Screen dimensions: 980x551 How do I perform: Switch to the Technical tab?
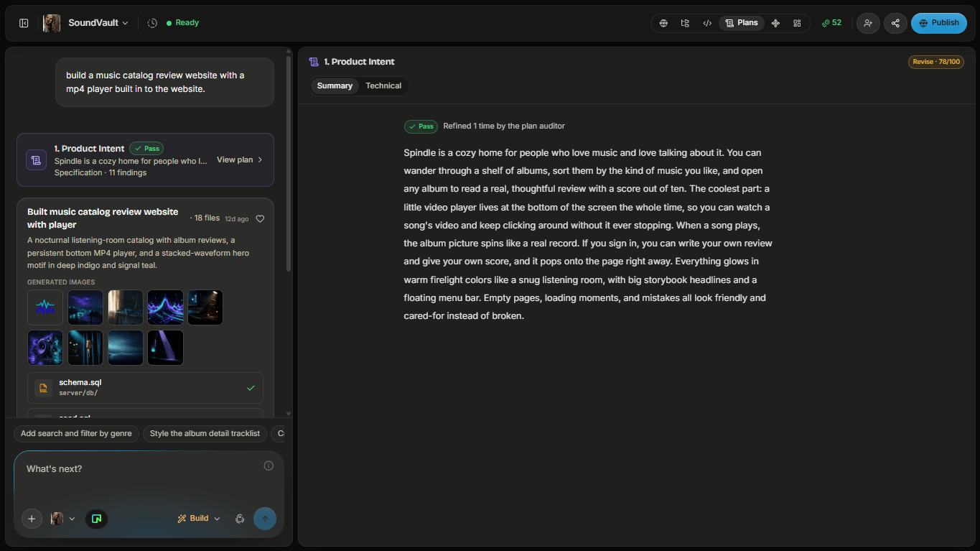(383, 86)
